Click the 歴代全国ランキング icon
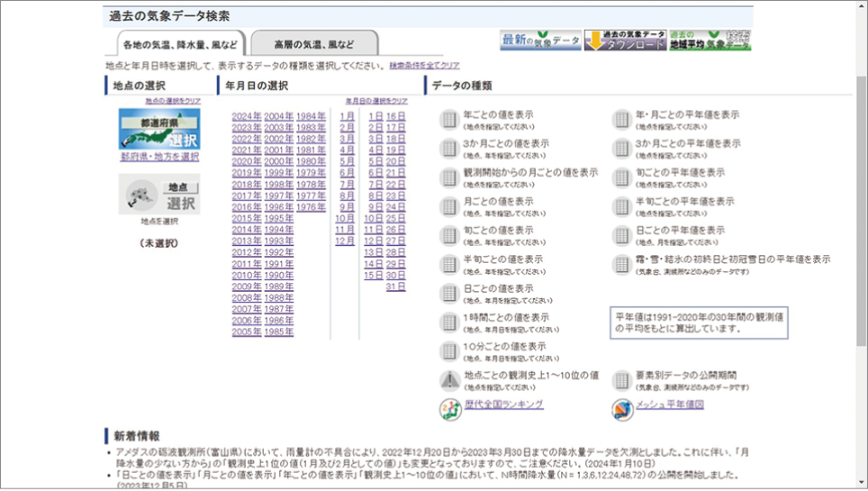868x491 pixels. click(x=449, y=408)
